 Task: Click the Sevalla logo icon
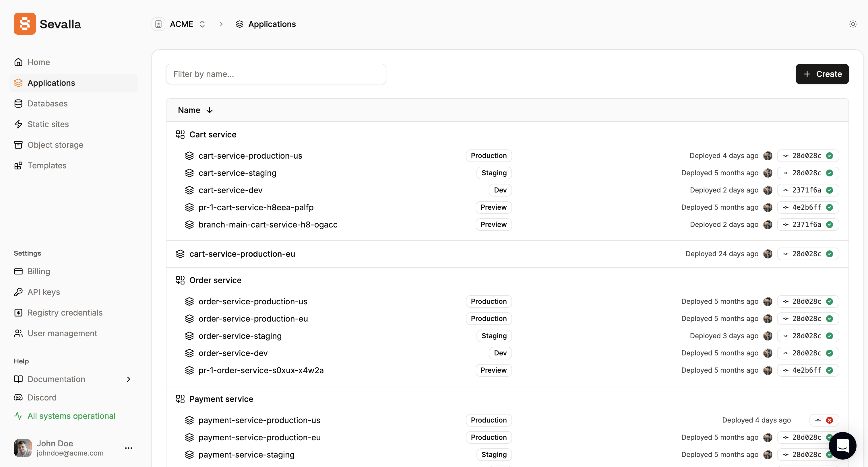(24, 24)
